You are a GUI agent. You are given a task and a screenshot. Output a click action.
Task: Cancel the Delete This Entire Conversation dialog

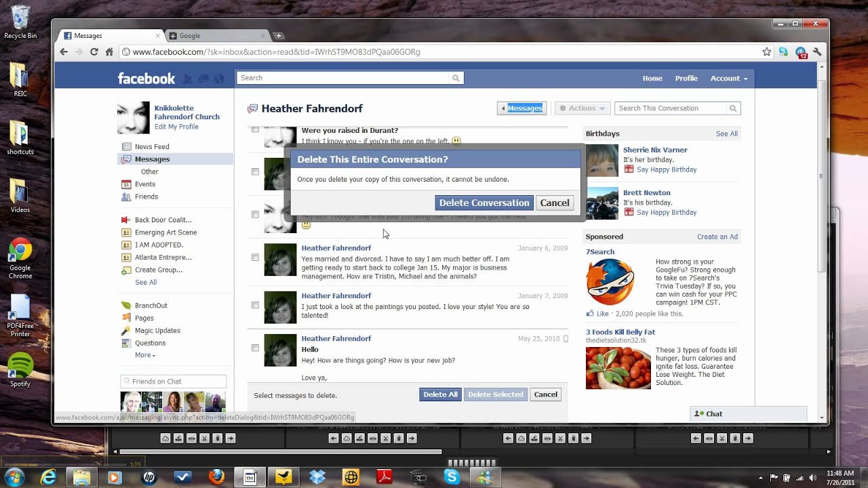pyautogui.click(x=555, y=203)
